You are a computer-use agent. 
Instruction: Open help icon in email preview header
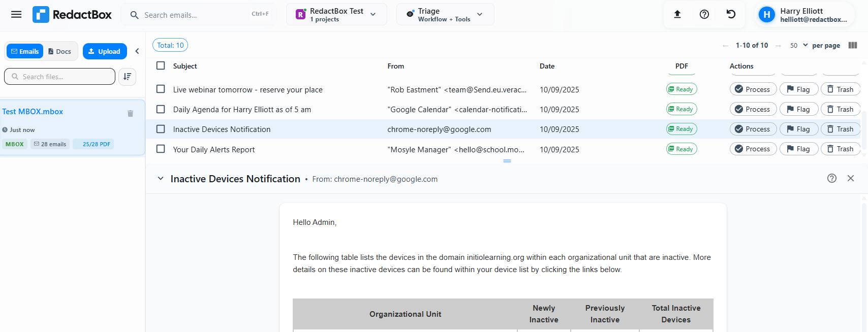[x=832, y=178]
